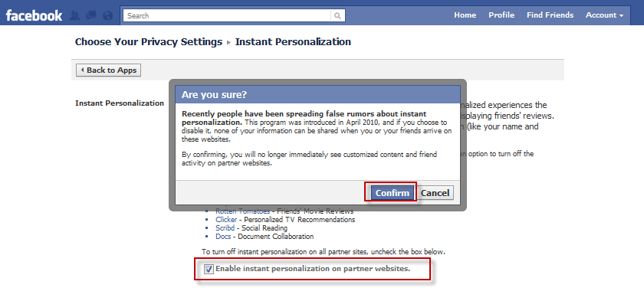Open the Clicker partner link
This screenshot has height=288, width=644.
226,220
